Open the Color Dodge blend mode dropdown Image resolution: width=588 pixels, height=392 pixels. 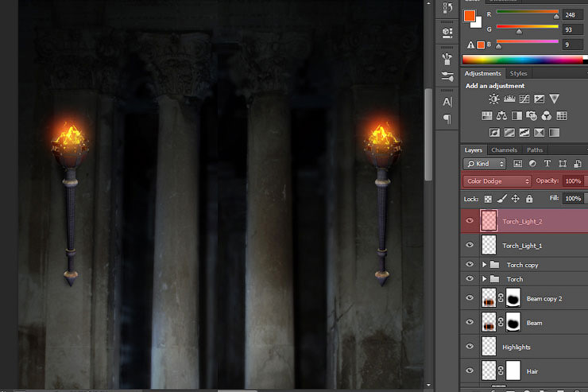[497, 181]
